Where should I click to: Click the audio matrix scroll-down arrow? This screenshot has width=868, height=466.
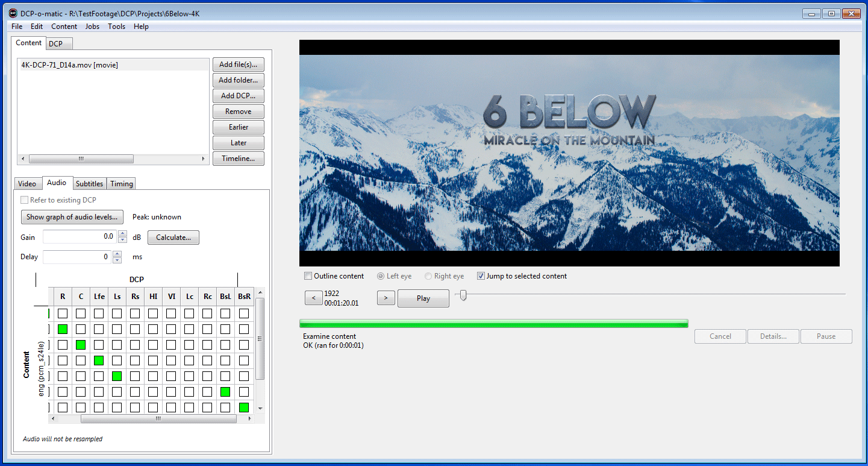point(260,409)
